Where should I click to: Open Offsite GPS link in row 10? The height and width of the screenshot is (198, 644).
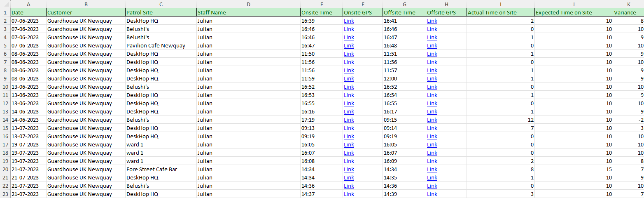432,87
